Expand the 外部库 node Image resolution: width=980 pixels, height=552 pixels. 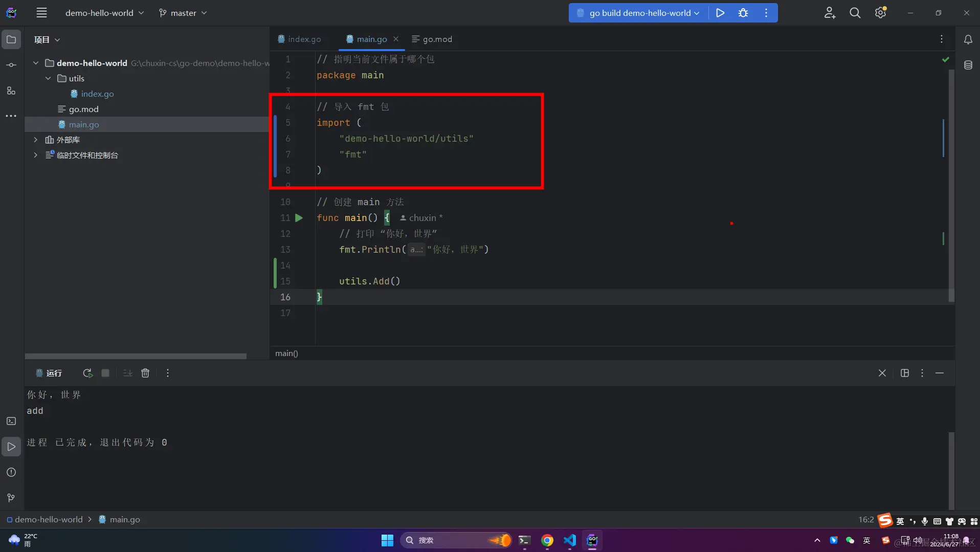(36, 140)
